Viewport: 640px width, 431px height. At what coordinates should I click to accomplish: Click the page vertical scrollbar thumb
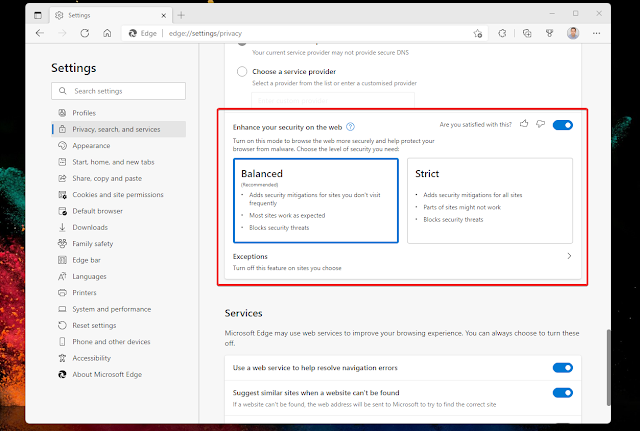click(x=608, y=367)
